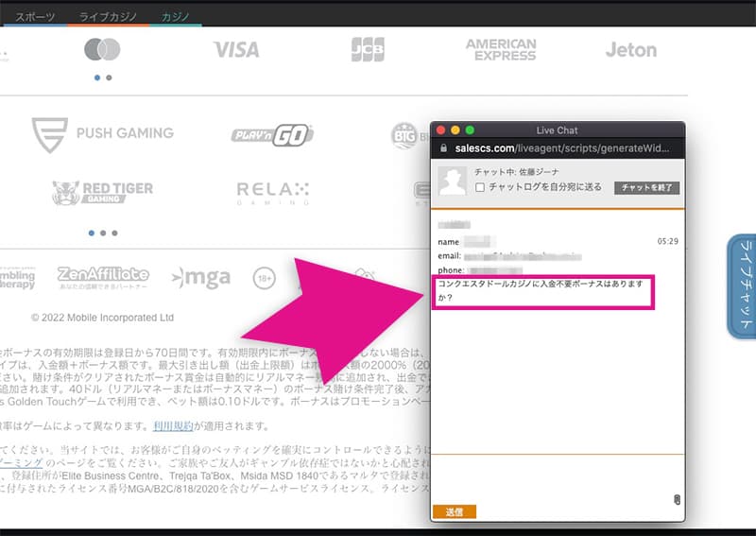Select third provider carousel dot

pyautogui.click(x=114, y=233)
